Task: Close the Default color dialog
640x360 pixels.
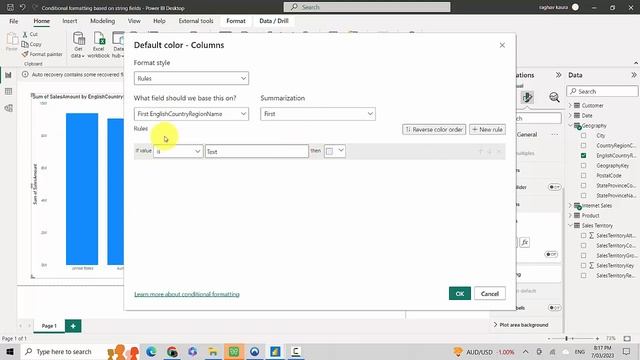Action: tap(502, 45)
